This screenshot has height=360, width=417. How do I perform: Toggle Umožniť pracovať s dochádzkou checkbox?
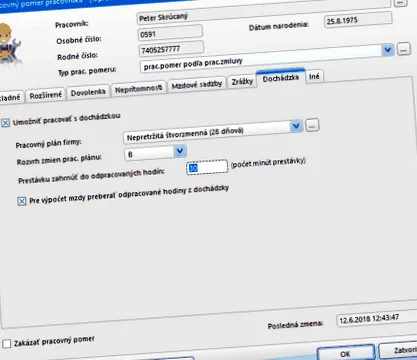point(5,123)
